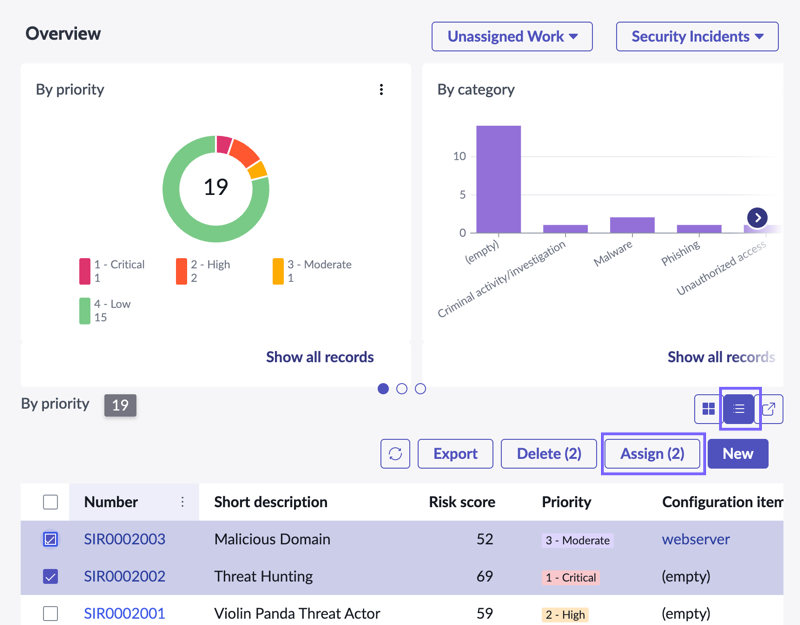This screenshot has height=625, width=800.
Task: Assign the two selected incidents
Action: [653, 454]
